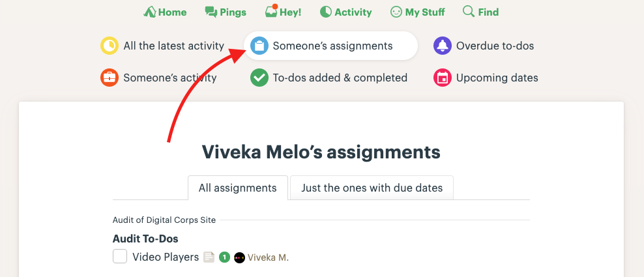This screenshot has width=644, height=277.
Task: Switch to Just the ones with due dates tab
Action: pos(372,188)
